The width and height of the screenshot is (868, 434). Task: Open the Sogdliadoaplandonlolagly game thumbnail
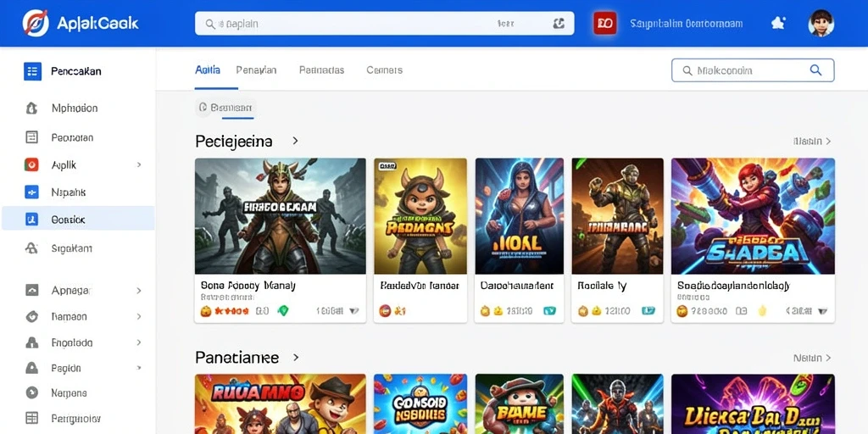click(753, 216)
